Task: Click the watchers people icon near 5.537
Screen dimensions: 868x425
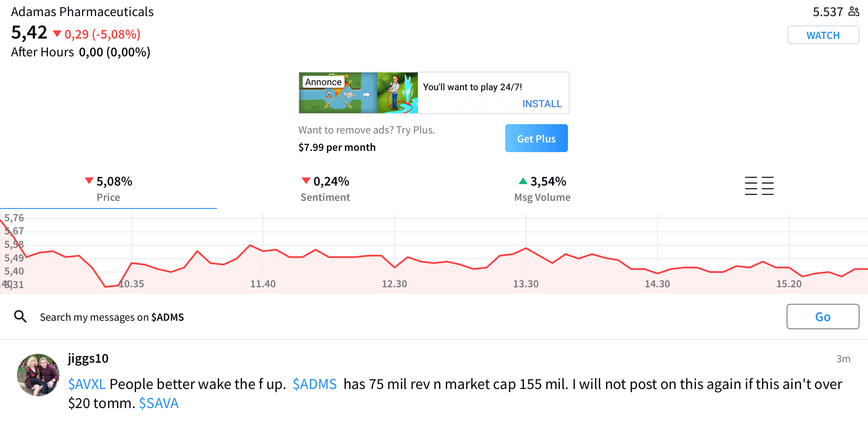Action: click(854, 11)
